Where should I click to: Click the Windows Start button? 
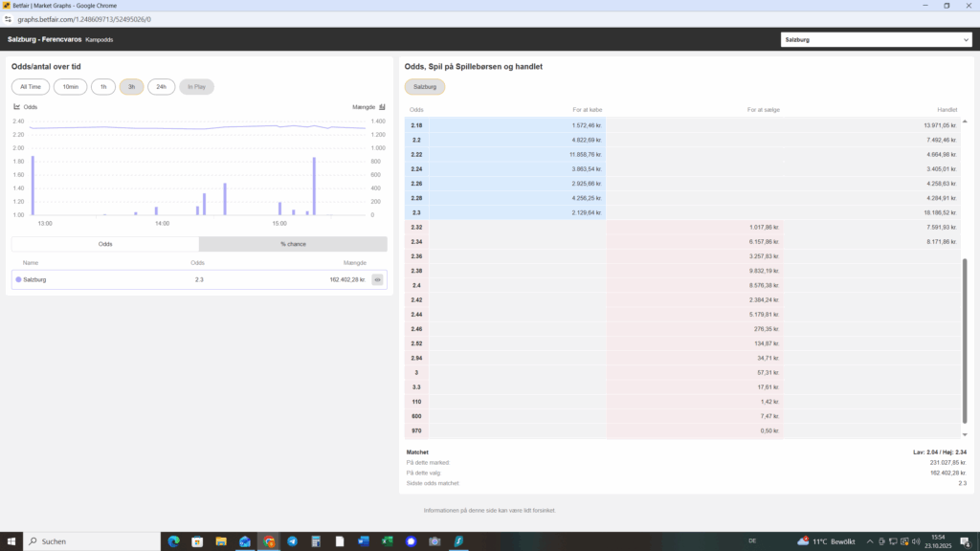tap(11, 541)
